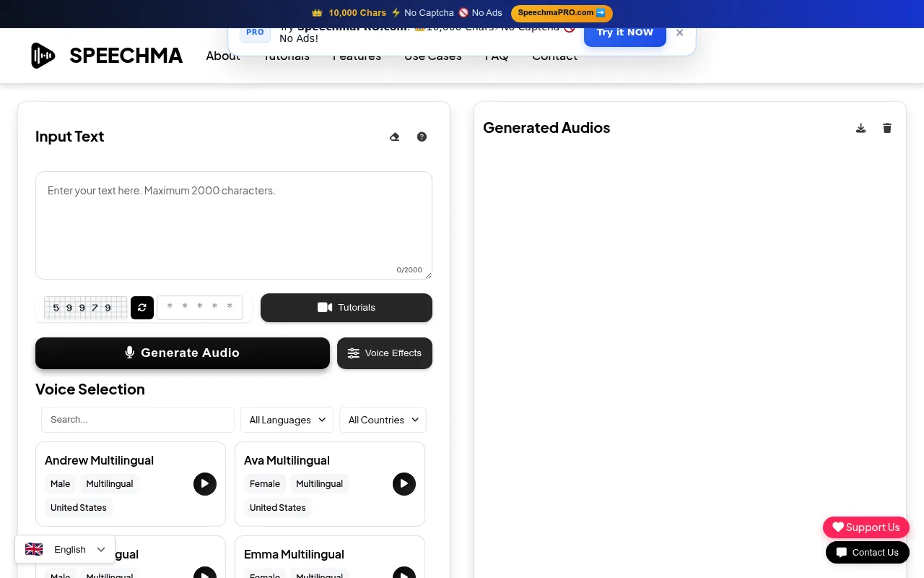Click the captcha code entry field
The image size is (924, 578).
200,308
